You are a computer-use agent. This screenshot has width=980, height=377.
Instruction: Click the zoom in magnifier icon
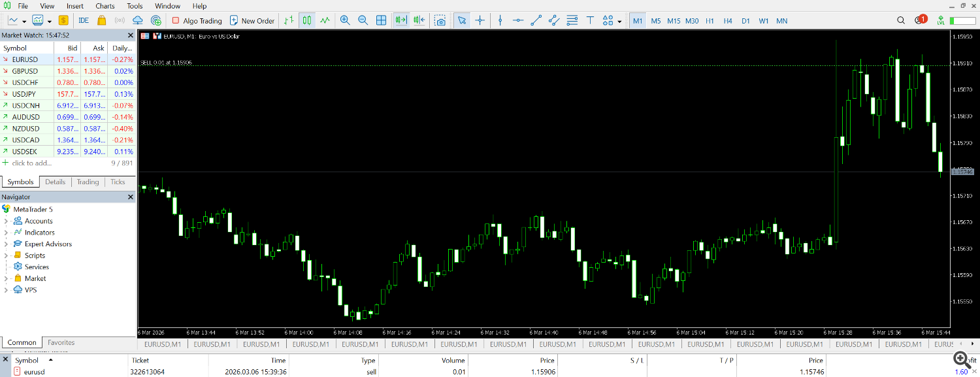tap(345, 20)
